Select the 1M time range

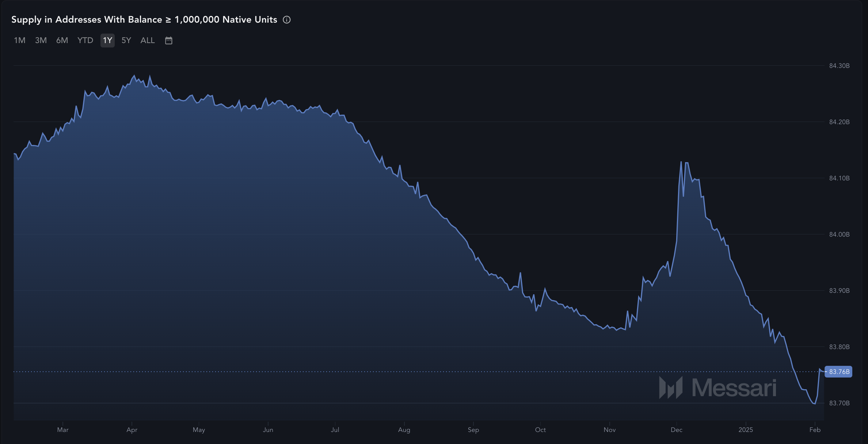click(20, 41)
